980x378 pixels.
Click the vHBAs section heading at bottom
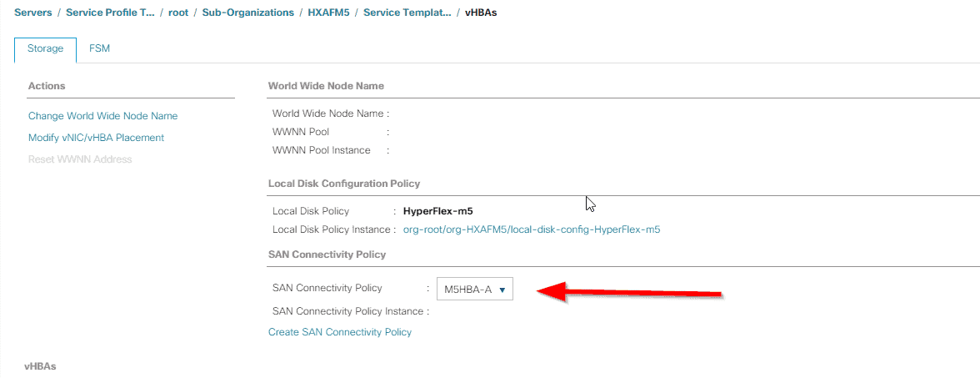click(x=42, y=367)
